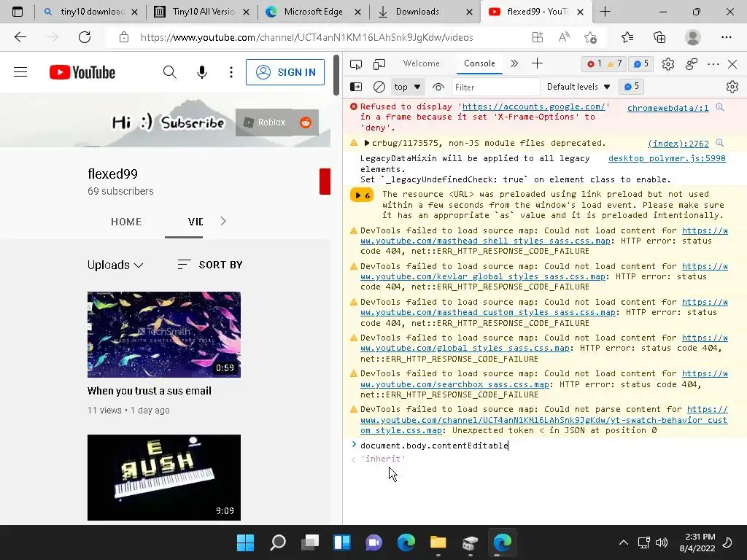Click the 5 issues badge in DevTools toolbar
Screen dimensions: 747x560
pos(640,64)
